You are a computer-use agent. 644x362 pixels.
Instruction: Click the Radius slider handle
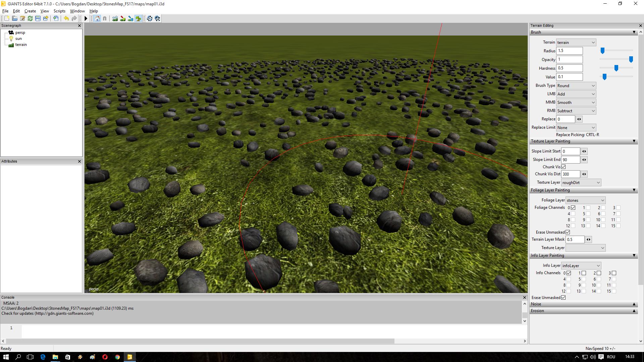coord(602,51)
